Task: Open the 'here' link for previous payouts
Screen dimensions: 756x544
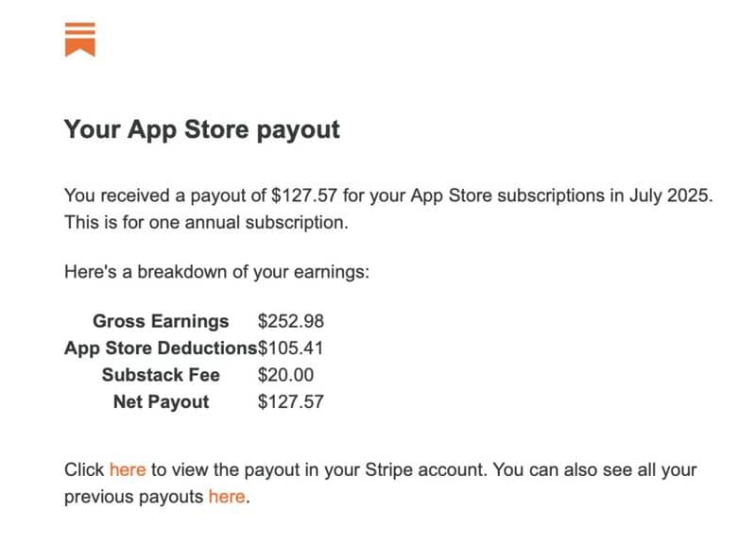Action: pos(226,496)
